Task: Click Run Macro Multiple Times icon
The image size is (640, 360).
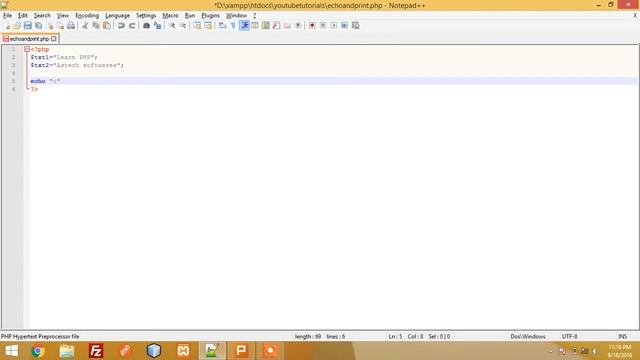Action: (344, 25)
